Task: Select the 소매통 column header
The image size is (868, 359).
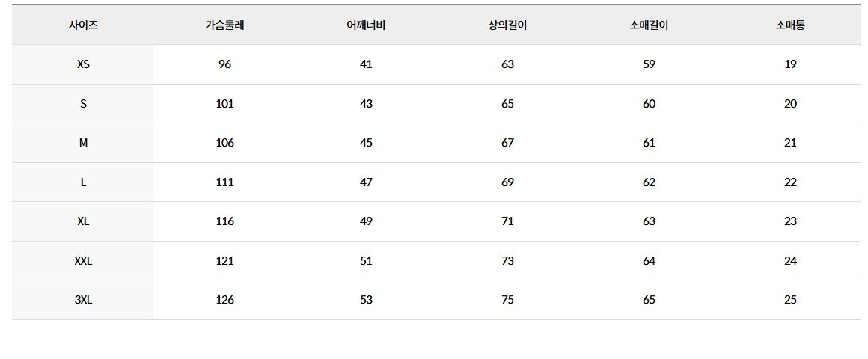Action: [x=790, y=25]
